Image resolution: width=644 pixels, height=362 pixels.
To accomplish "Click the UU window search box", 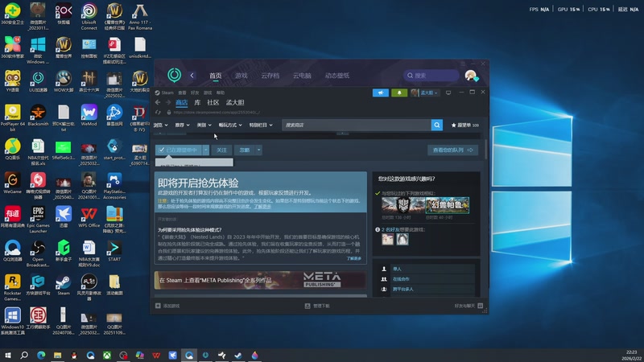I will [x=431, y=76].
